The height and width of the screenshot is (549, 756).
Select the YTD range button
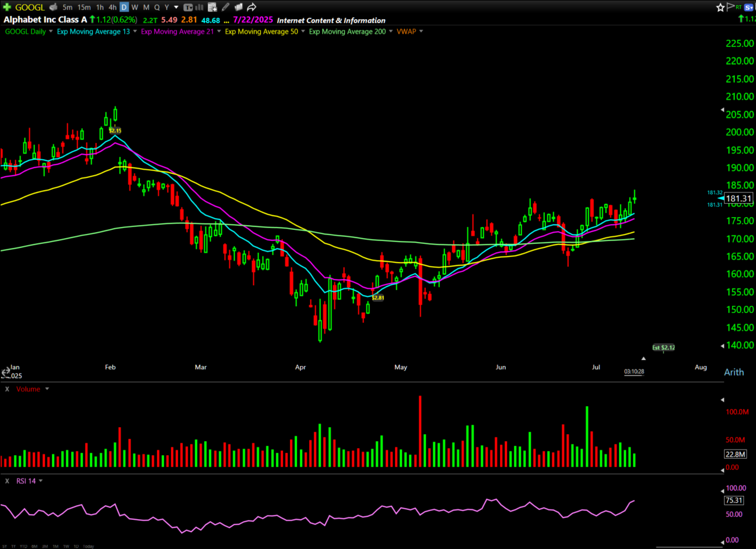point(23,547)
